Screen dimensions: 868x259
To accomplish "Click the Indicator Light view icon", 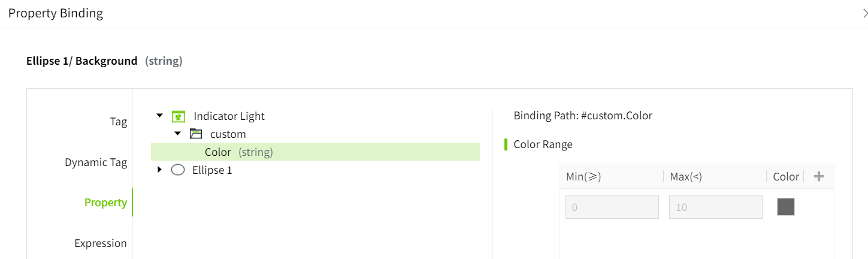I will (178, 116).
